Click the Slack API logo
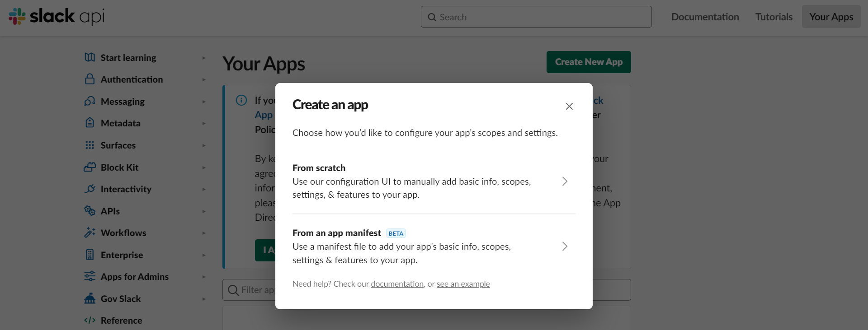The image size is (868, 330). pyautogui.click(x=57, y=17)
